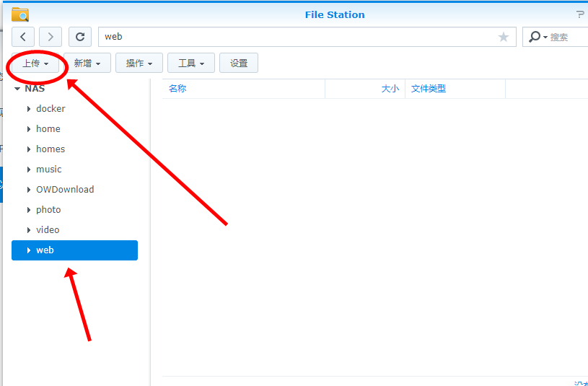This screenshot has width=588, height=386.
Task: Click the File Station folder icon
Action: tap(20, 14)
